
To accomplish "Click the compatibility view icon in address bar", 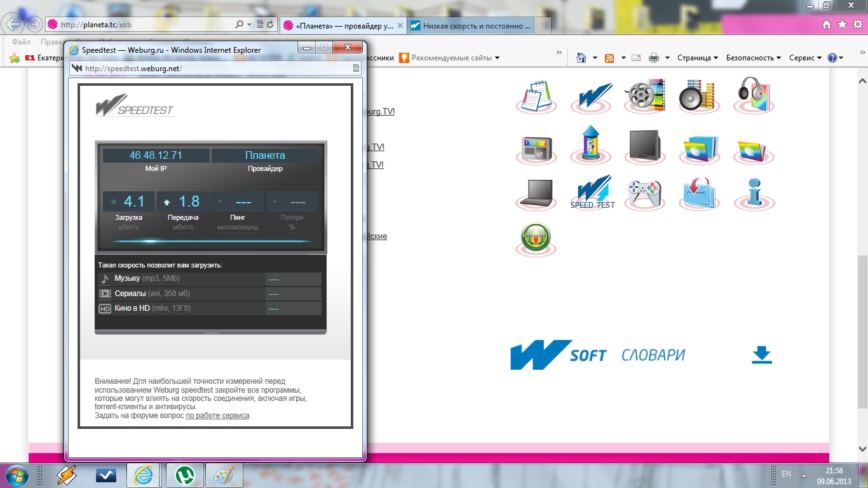I will [x=260, y=25].
